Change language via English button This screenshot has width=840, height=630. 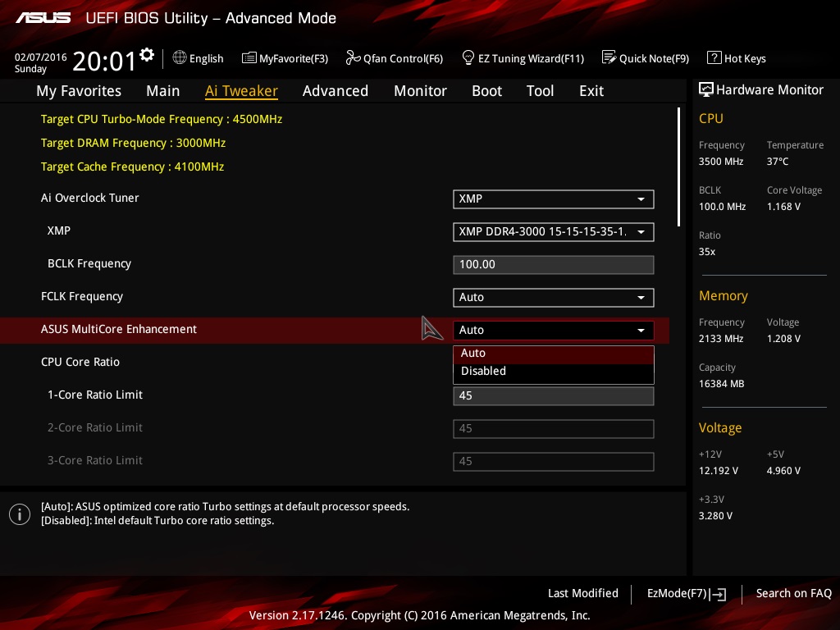[199, 58]
